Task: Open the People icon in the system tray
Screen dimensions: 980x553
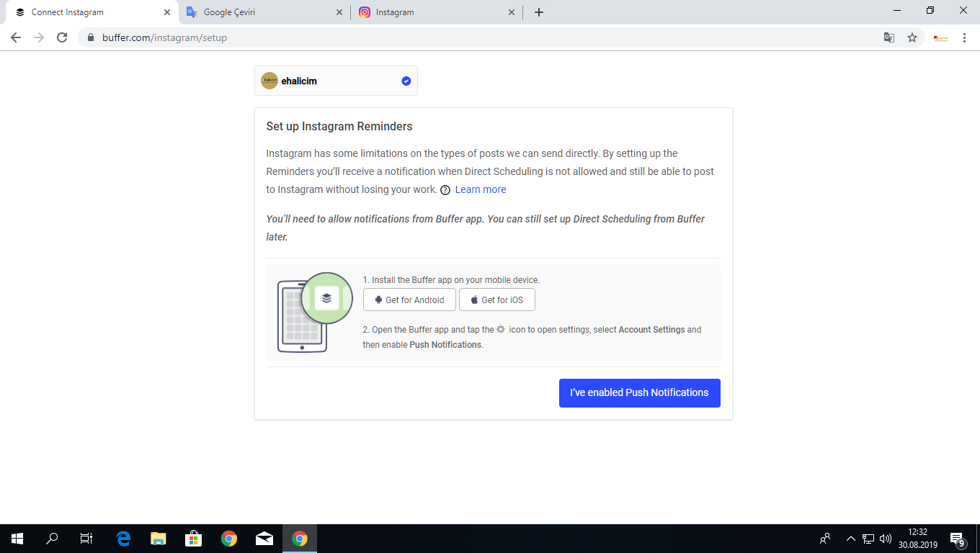Action: tap(826, 539)
